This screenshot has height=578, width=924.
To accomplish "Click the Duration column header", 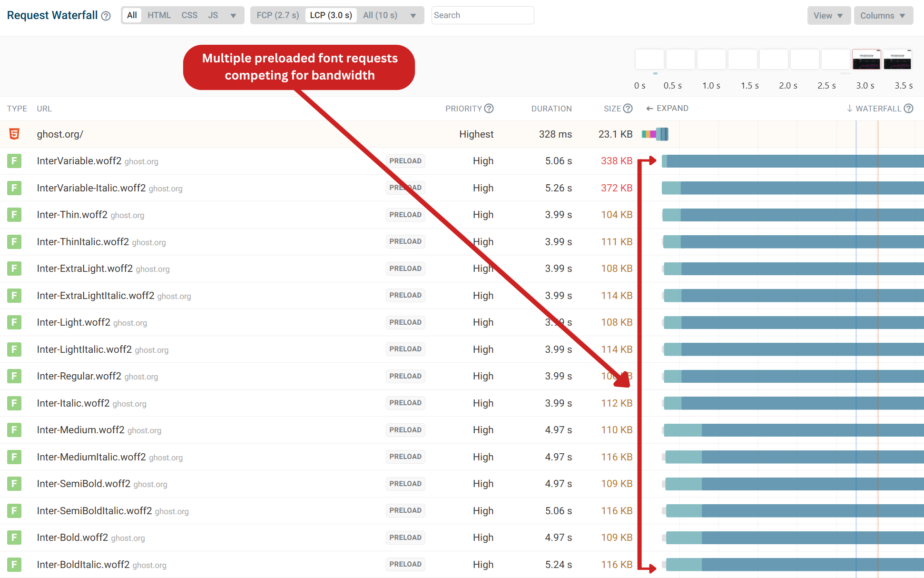I will click(551, 109).
